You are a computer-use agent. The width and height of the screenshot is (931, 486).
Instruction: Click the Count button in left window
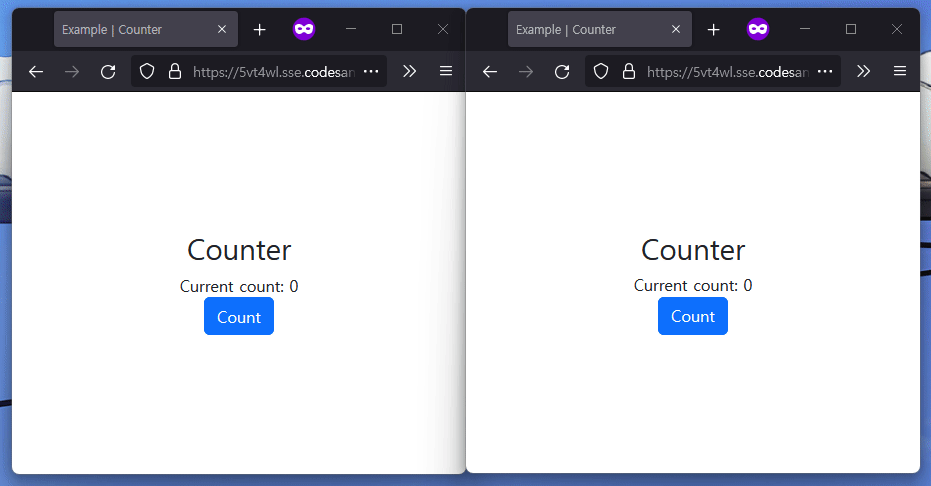tap(239, 316)
